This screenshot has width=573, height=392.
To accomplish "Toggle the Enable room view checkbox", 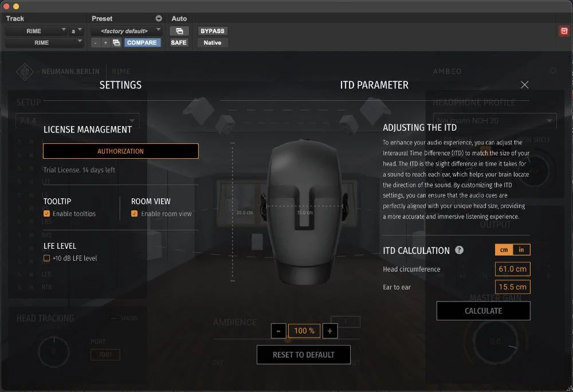I will (x=134, y=213).
